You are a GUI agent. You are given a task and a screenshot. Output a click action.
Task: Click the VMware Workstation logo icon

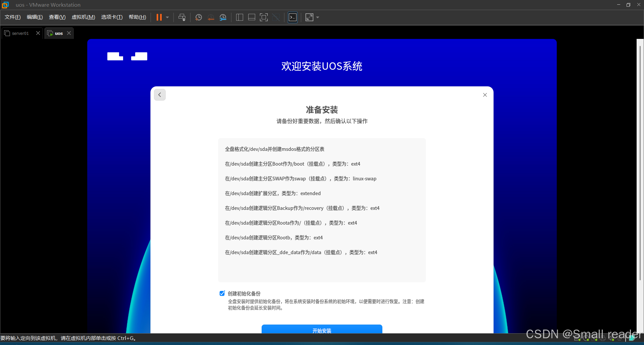(x=5, y=5)
